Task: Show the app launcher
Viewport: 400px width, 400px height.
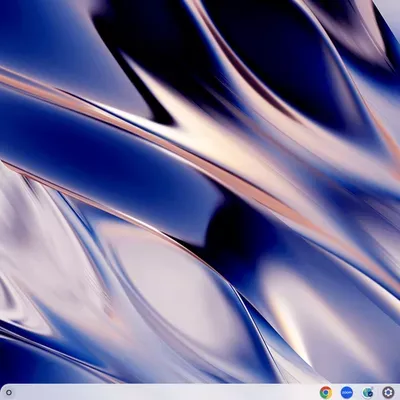Action: pyautogui.click(x=9, y=393)
